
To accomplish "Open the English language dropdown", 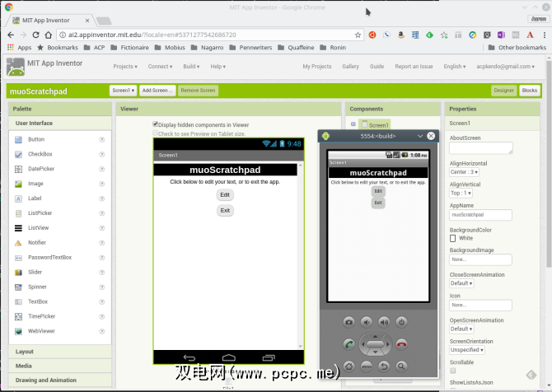I will click(455, 67).
